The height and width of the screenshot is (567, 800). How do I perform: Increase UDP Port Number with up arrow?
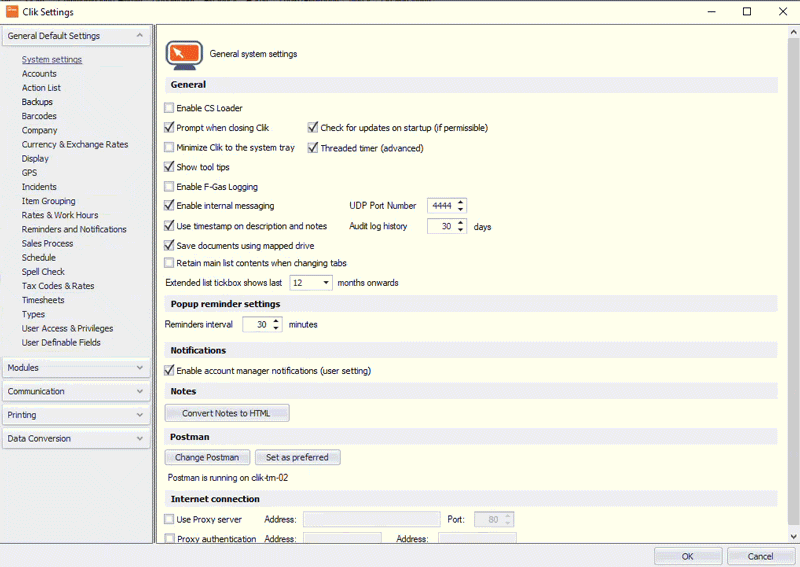(x=461, y=202)
